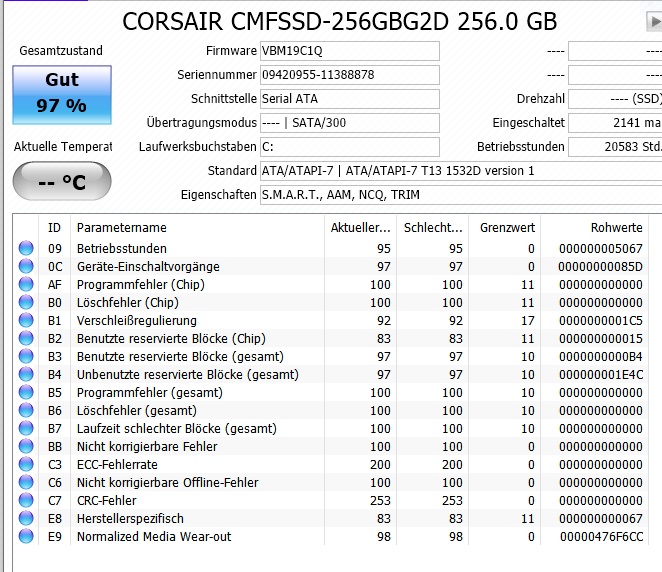Click status icon for E8 Herstellerspezifisch row

pyautogui.click(x=26, y=518)
